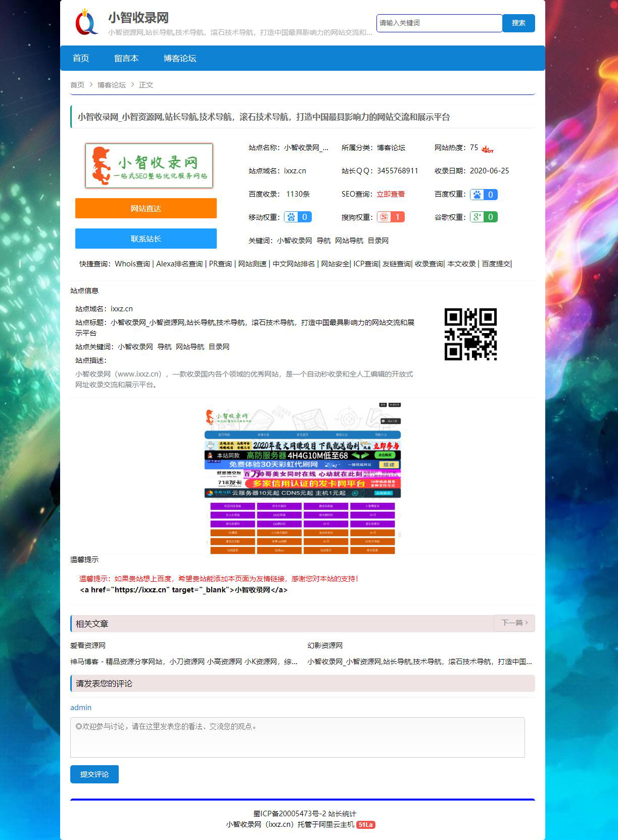Go to next article via 下一篇
Viewport: 618px width, 840px height.
[x=514, y=623]
